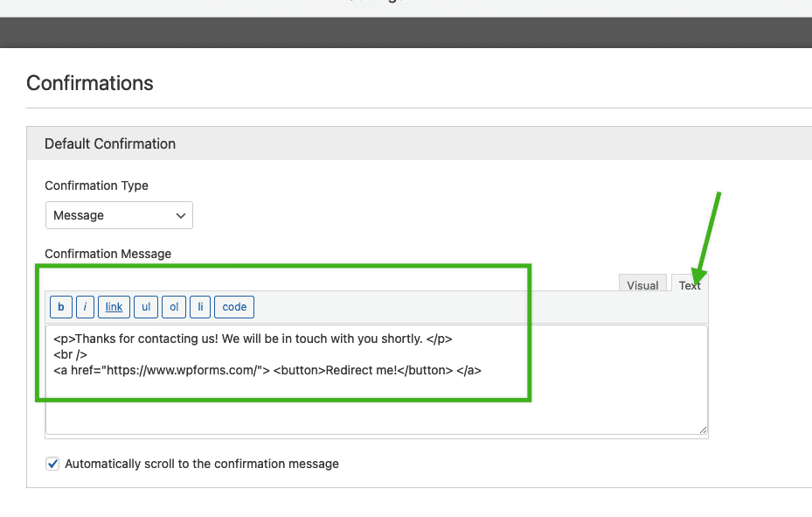Click the "Redirect me!" button code text
This screenshot has width=812, height=517.
[363, 370]
